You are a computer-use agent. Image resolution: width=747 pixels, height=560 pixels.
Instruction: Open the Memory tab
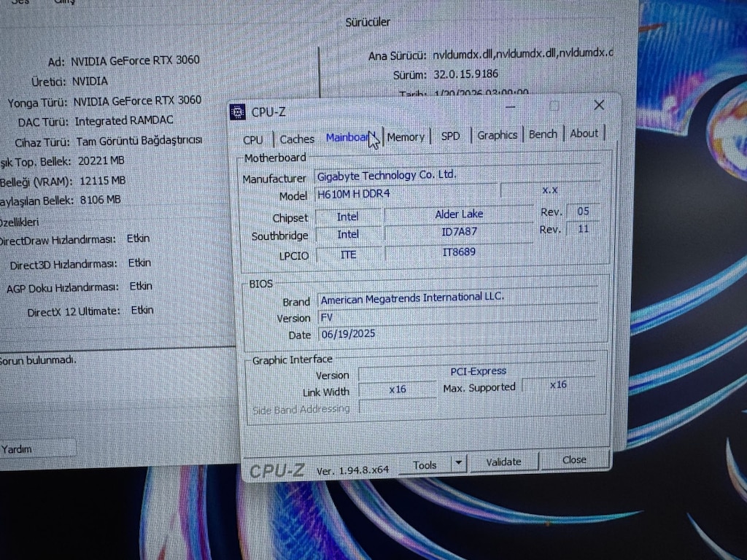click(406, 137)
